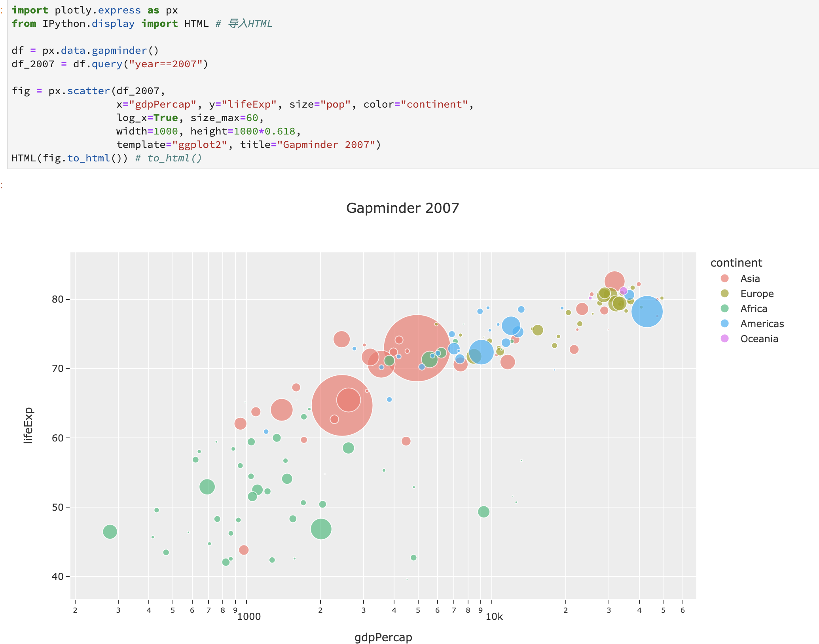The height and width of the screenshot is (644, 819).
Task: Click the chart title Gapminder 2007
Action: click(402, 208)
